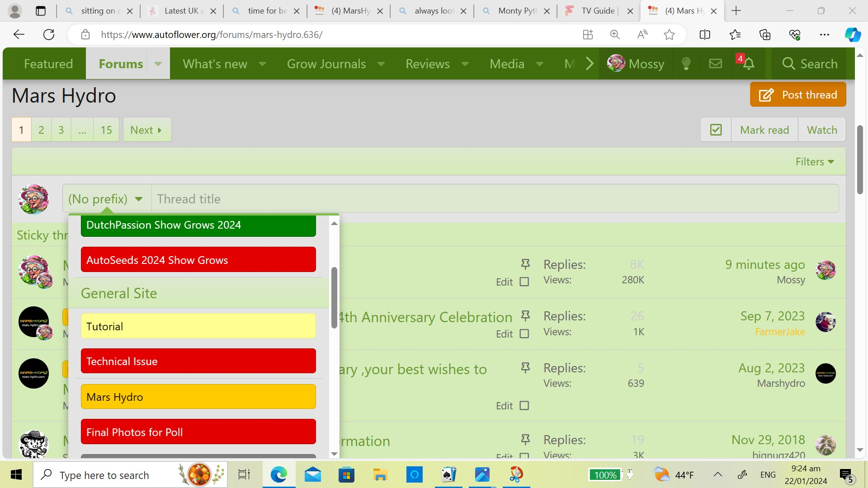Image resolution: width=868 pixels, height=488 pixels.
Task: Select the yellow Tutorial prefix
Action: [x=198, y=326]
